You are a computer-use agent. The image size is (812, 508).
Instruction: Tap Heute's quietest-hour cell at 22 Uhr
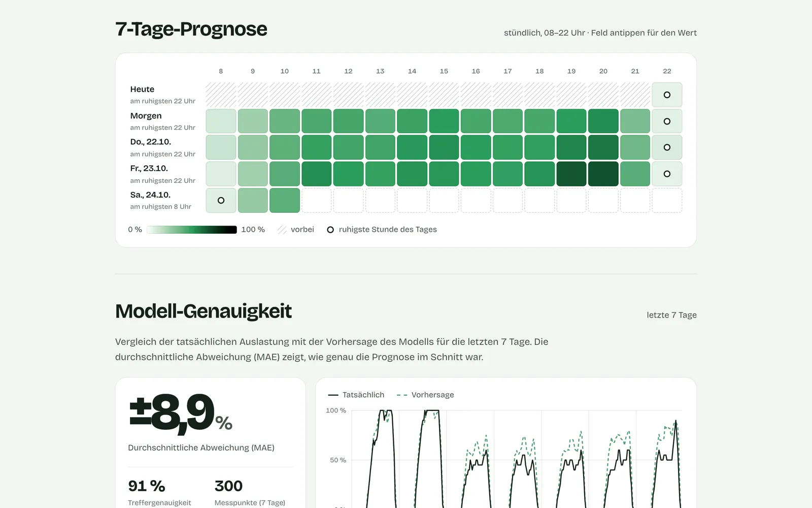point(667,95)
